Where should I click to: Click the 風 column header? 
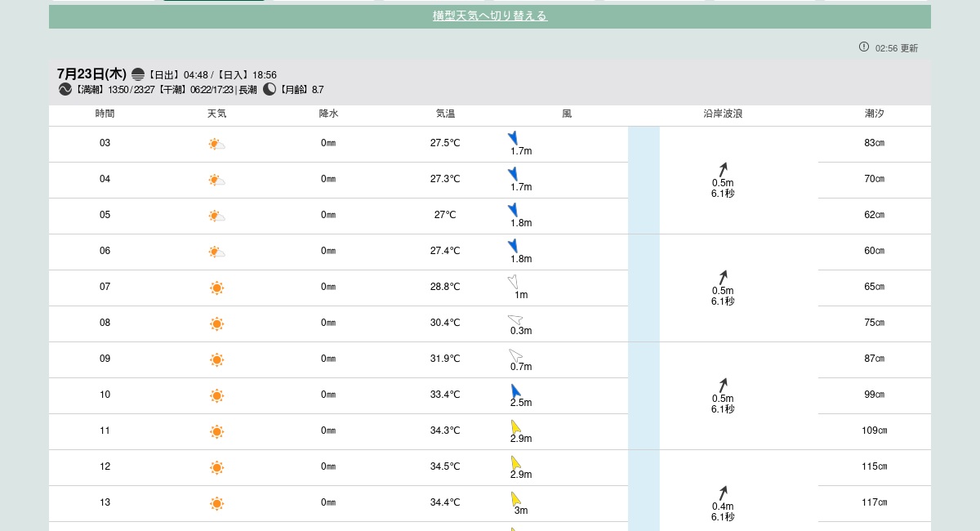[x=567, y=114]
